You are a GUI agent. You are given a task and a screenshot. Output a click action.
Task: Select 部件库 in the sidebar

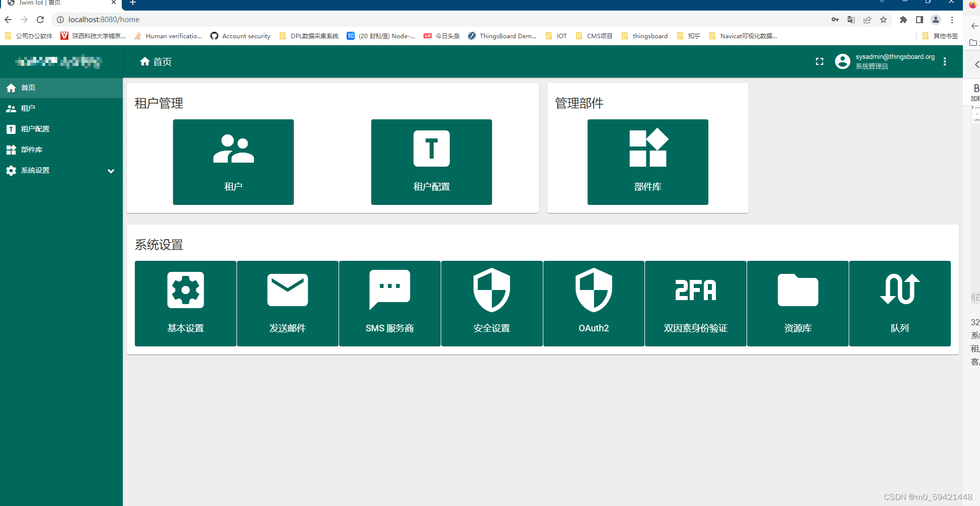tap(61, 150)
